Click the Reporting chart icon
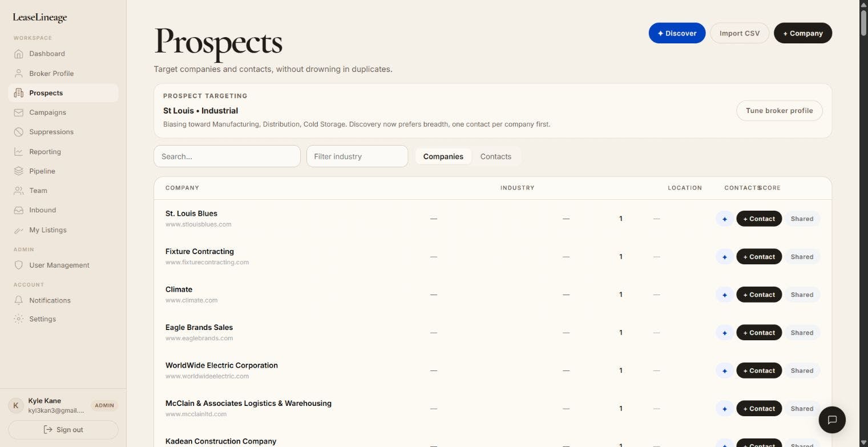 click(19, 152)
